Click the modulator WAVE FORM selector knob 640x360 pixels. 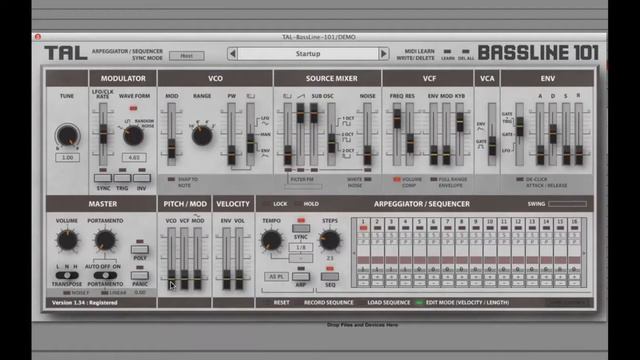(133, 135)
